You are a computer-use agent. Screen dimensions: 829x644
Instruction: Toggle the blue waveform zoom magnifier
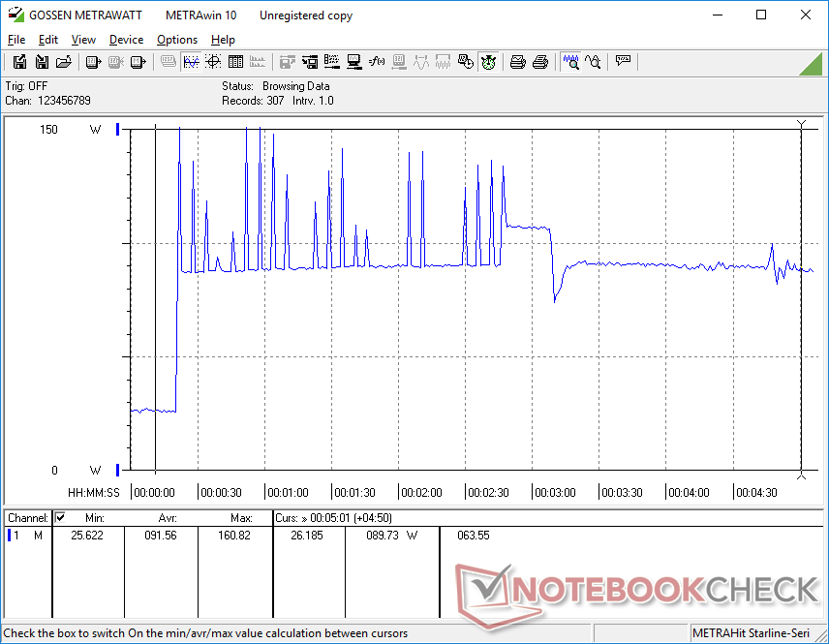tap(571, 62)
